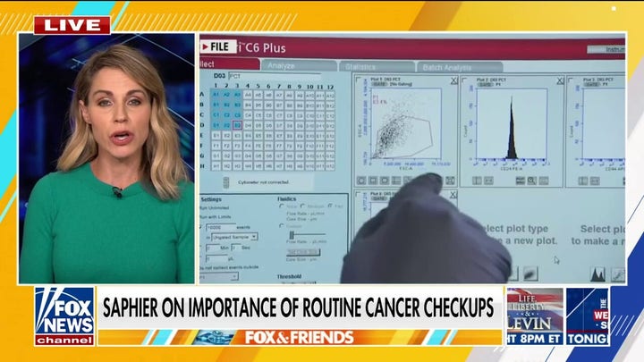Viewport: 644px width, 362px height.
Task: Close Plot 4 with its X
Action: [453, 195]
